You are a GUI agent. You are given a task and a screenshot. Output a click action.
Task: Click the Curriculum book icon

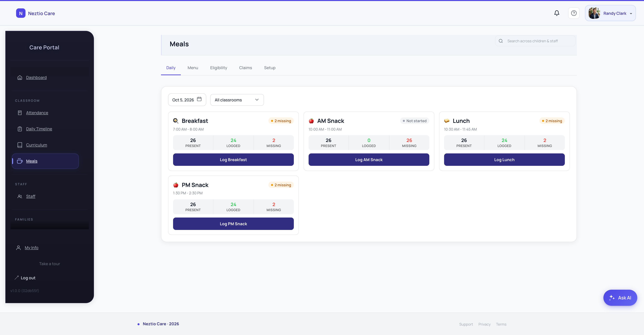(x=20, y=145)
